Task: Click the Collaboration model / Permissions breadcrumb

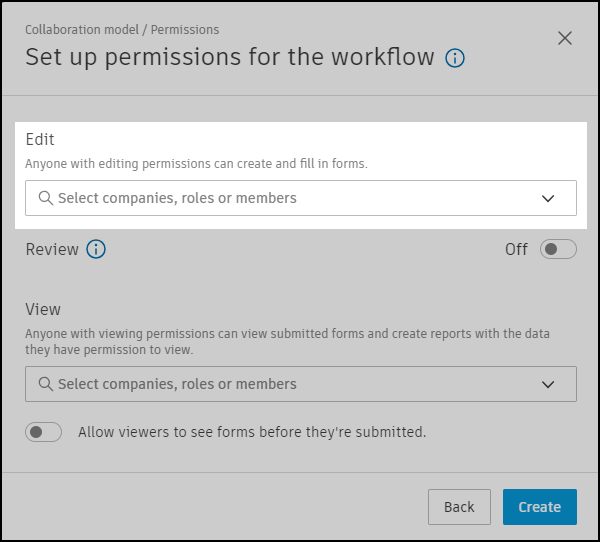Action: point(122,30)
